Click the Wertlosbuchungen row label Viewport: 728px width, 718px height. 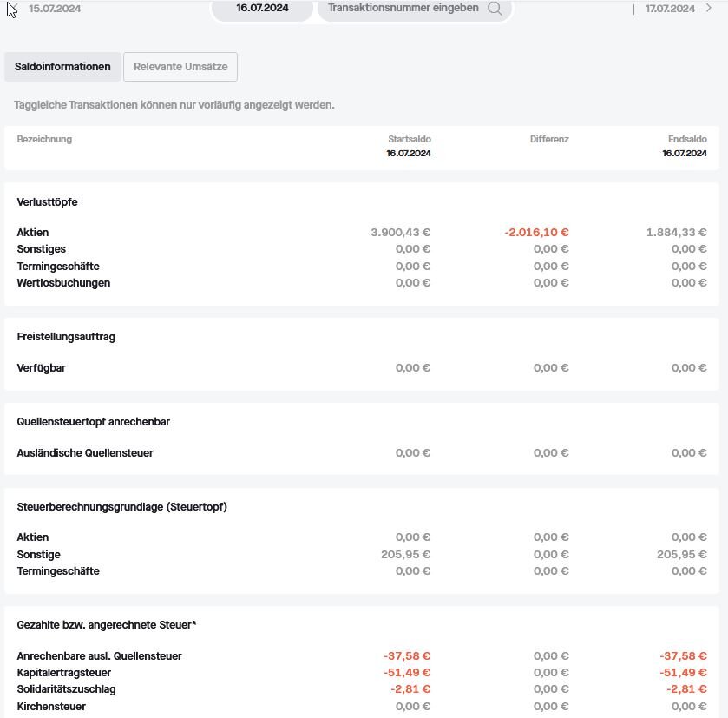tap(63, 283)
